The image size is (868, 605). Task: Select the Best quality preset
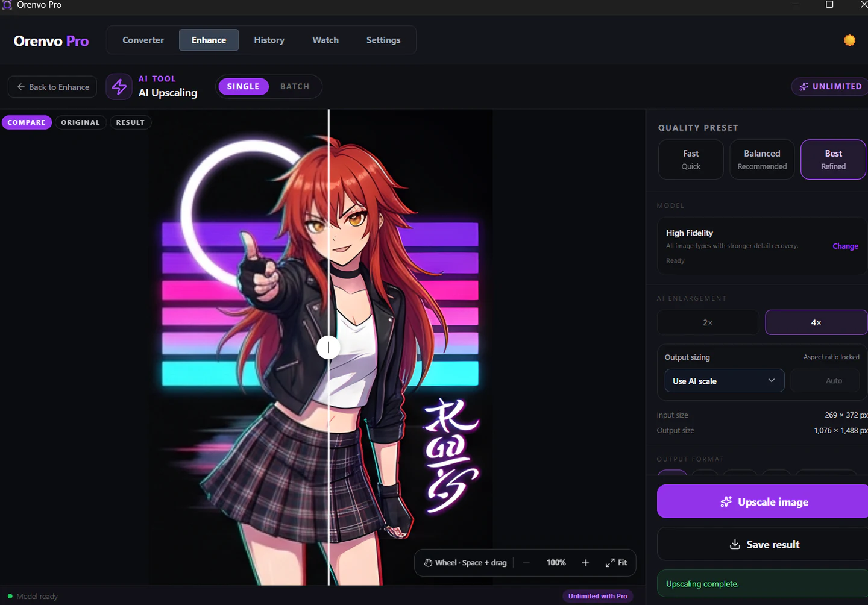click(834, 160)
